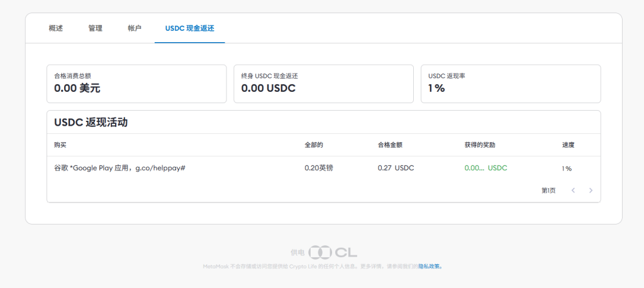Click the 0.27 USDC eligible amount cell
Image resolution: width=644 pixels, height=288 pixels.
pyautogui.click(x=396, y=168)
